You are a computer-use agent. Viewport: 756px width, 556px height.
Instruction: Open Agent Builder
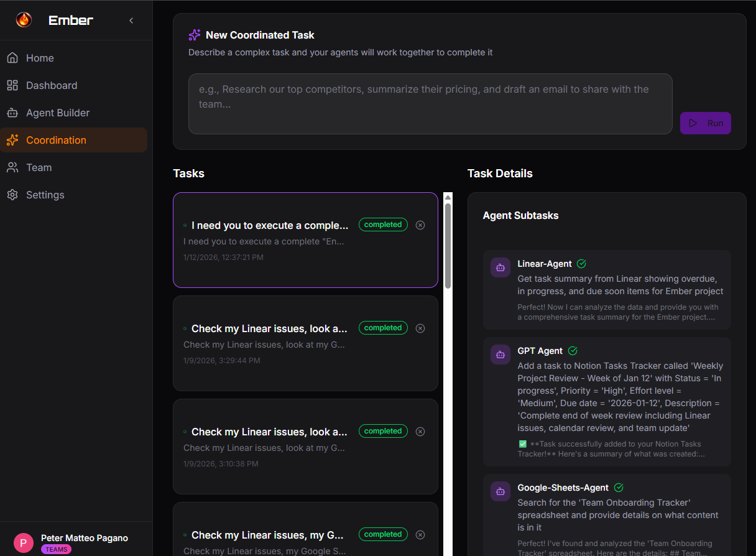click(73, 113)
